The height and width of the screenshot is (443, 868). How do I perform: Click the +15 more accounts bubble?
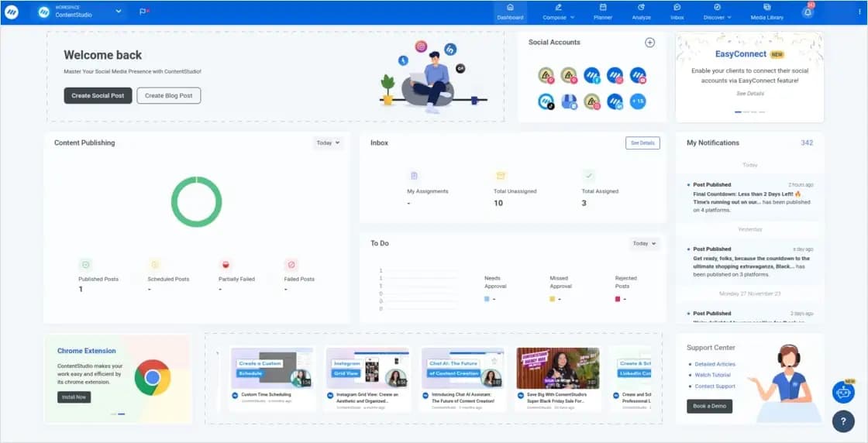638,101
